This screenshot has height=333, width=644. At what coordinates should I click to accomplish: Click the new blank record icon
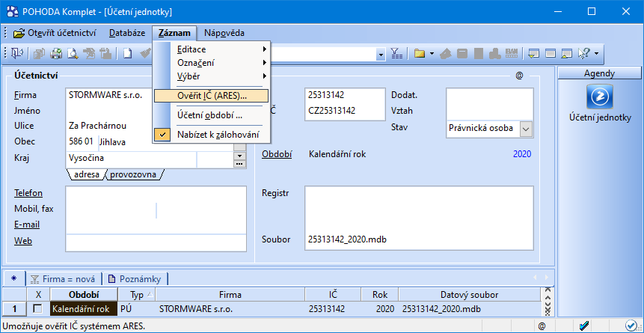pos(128,53)
